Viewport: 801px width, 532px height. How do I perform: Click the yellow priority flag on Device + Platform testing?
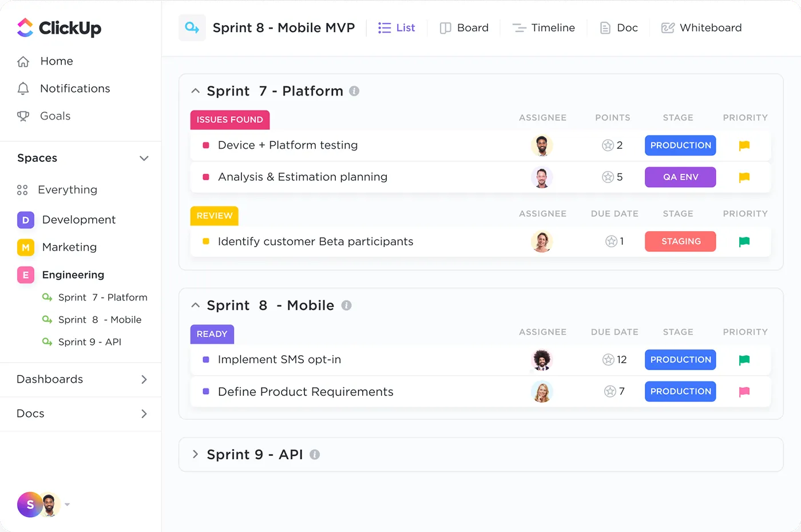point(744,145)
